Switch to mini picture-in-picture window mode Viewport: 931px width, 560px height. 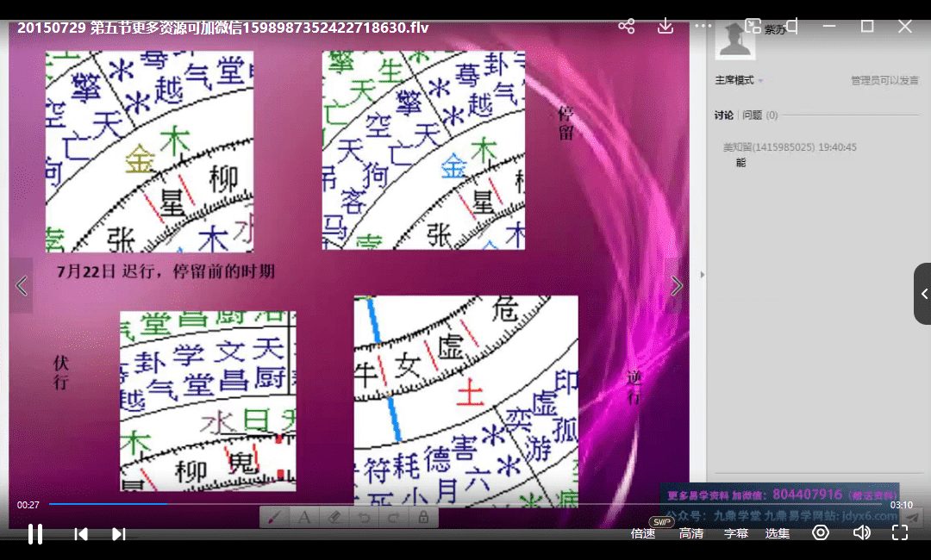tap(753, 26)
